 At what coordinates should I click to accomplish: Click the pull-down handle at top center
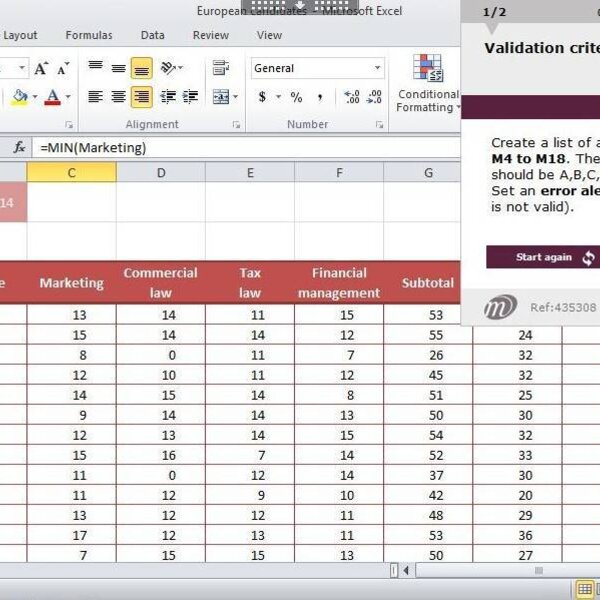[300, 7]
